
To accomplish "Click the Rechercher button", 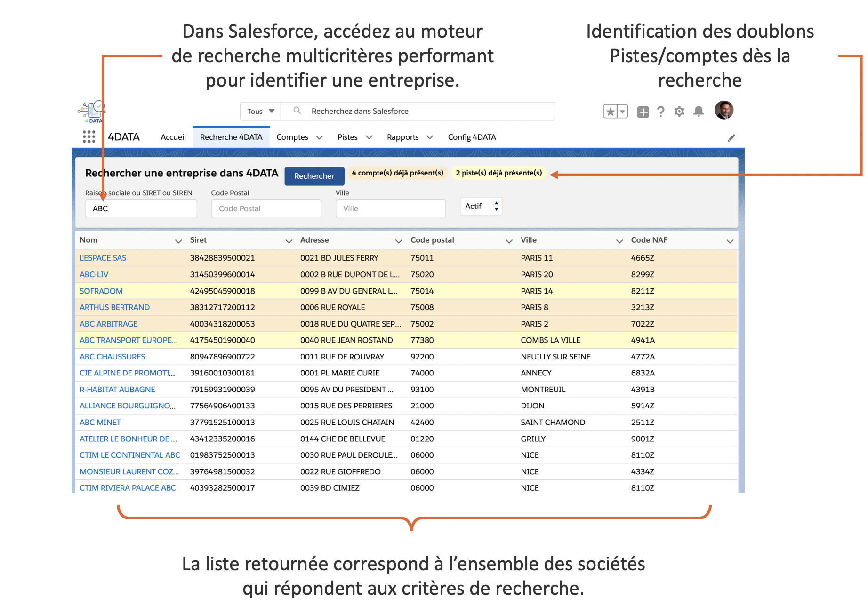I will [x=314, y=176].
